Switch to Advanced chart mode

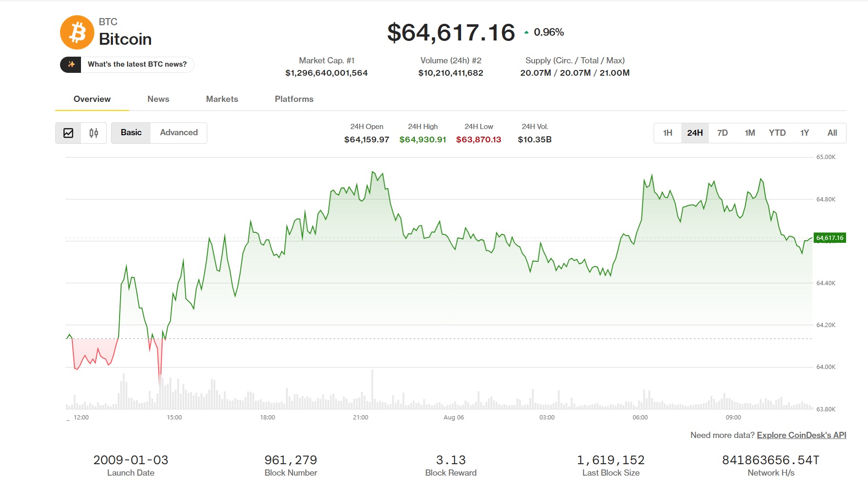[x=179, y=133]
